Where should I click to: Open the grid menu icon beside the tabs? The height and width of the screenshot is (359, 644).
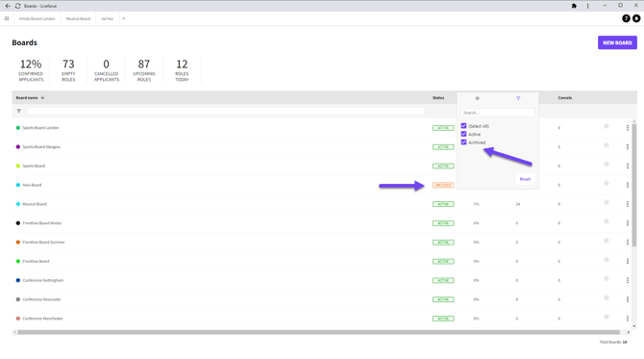pyautogui.click(x=7, y=18)
